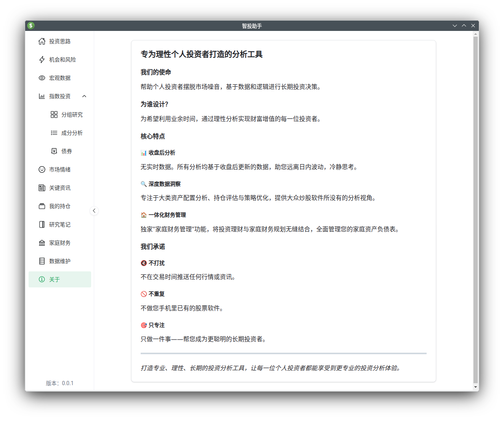Click the bank building icon for 家庭财务

point(42,243)
